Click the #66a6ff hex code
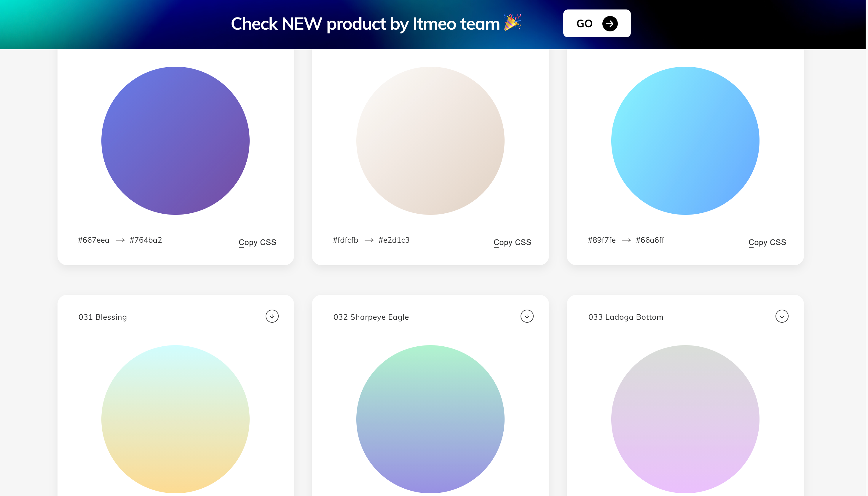Screen dimensions: 868x496 650,240
